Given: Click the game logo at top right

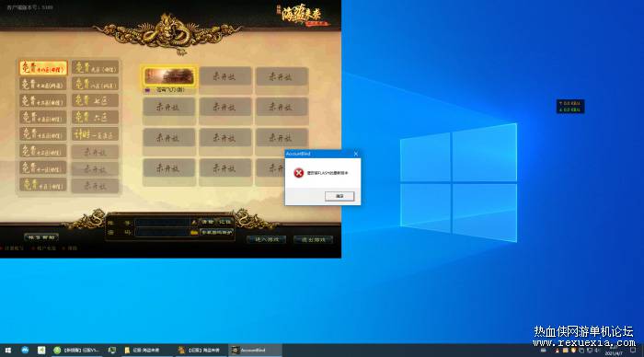Looking at the screenshot, I should tap(304, 16).
